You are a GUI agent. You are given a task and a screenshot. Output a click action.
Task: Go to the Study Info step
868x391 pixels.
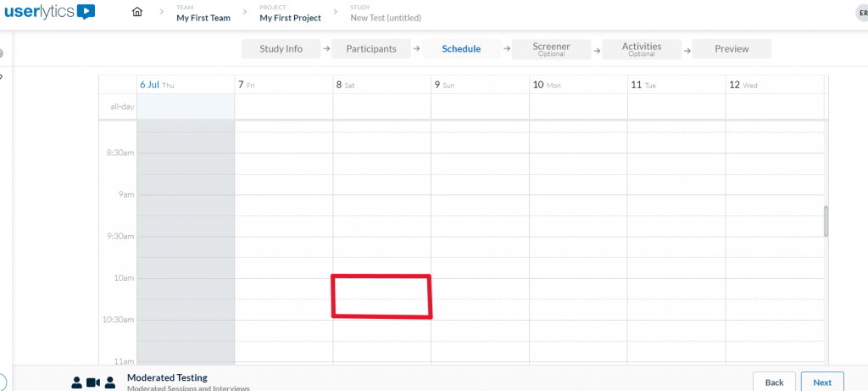pos(281,49)
